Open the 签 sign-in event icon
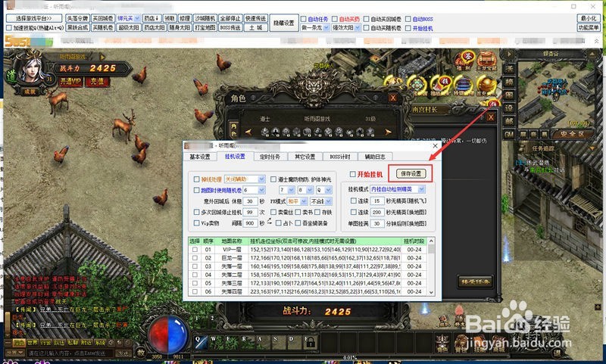 (x=465, y=61)
